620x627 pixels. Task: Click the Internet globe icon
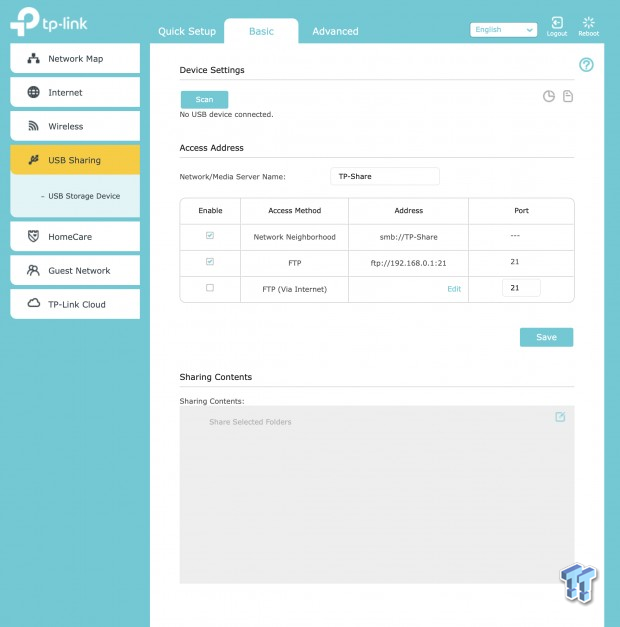tap(34, 92)
